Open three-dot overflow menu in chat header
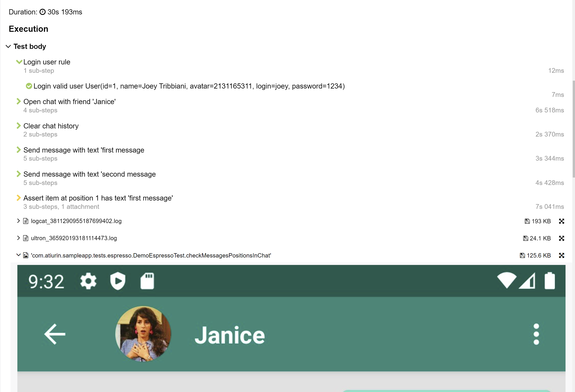575x392 pixels. coord(536,334)
